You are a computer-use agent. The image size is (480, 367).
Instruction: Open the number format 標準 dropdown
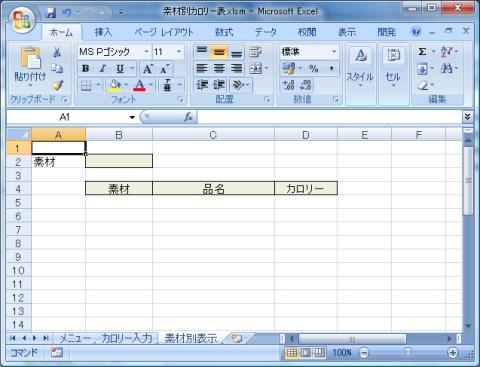tap(334, 52)
